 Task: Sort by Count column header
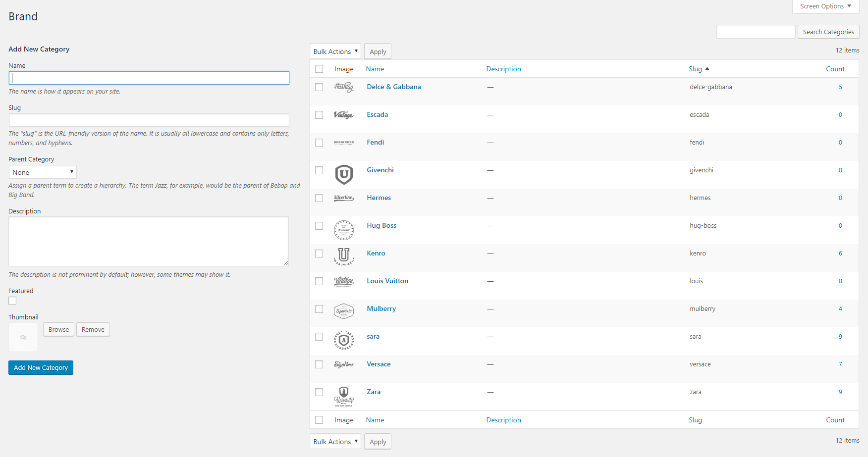(835, 69)
